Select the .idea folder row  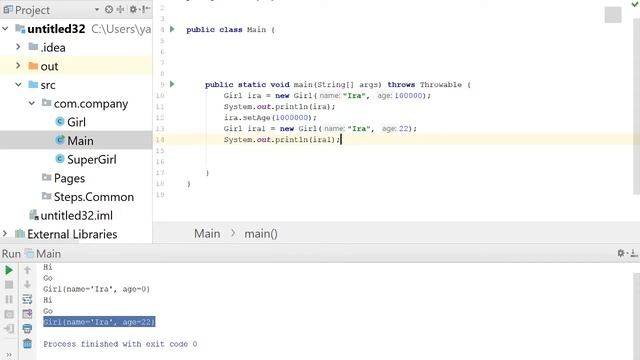(x=76, y=48)
